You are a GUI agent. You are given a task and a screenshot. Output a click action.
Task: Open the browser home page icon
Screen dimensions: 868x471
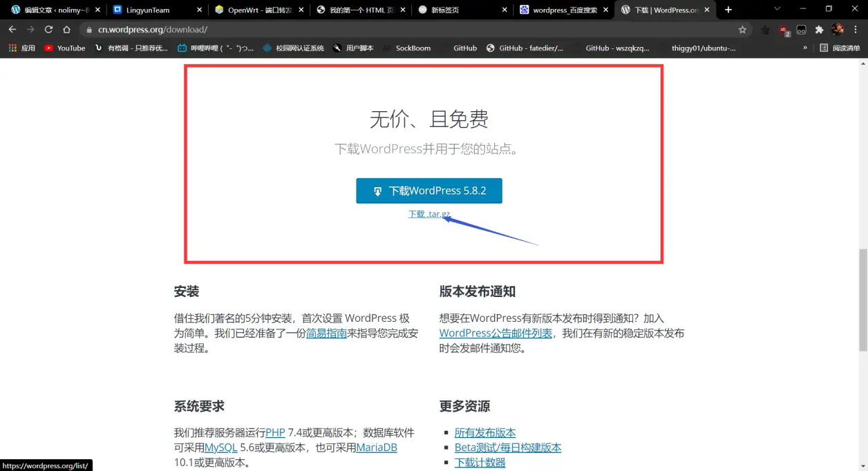(x=66, y=30)
